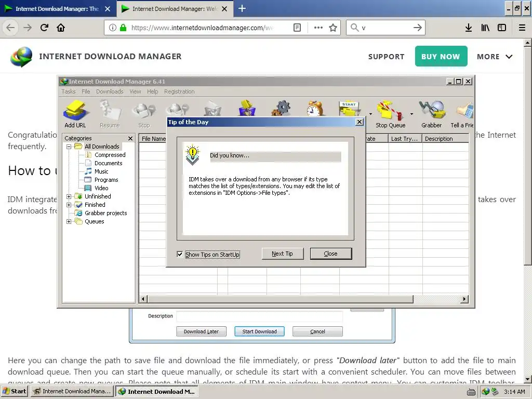Open the Grabber tool
Screen dimensions: 532x399
(x=431, y=114)
